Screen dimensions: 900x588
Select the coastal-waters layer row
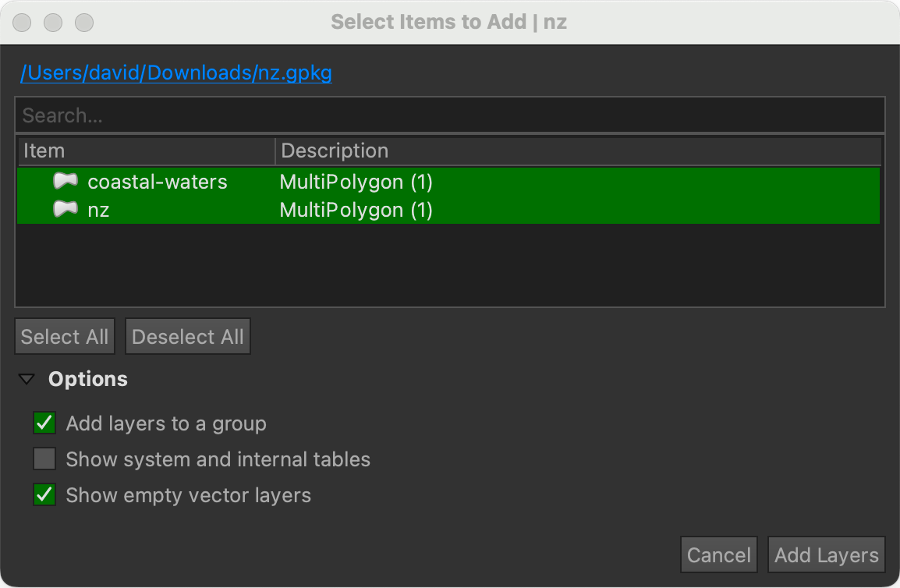[x=157, y=182]
